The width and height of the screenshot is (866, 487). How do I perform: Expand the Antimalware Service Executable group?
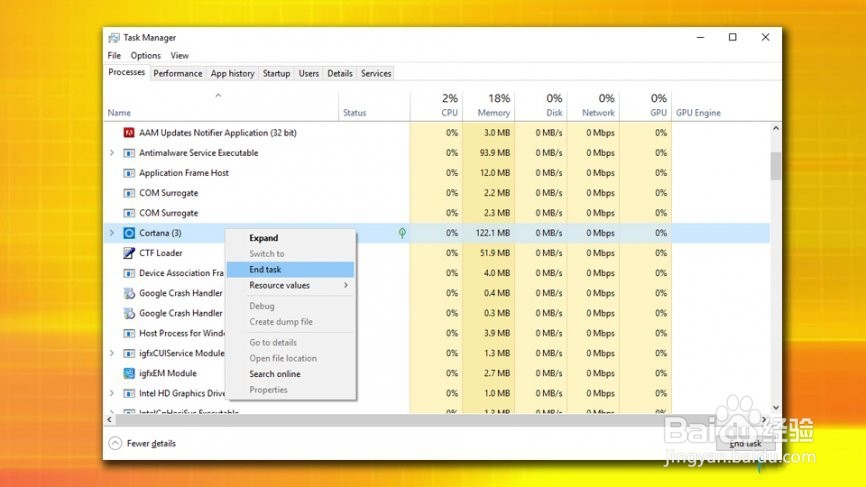coord(112,153)
